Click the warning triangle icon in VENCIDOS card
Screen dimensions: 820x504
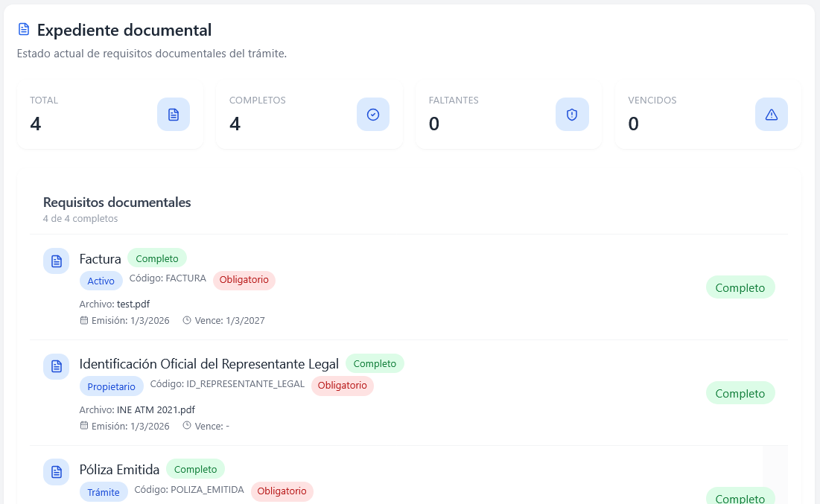[x=772, y=115]
